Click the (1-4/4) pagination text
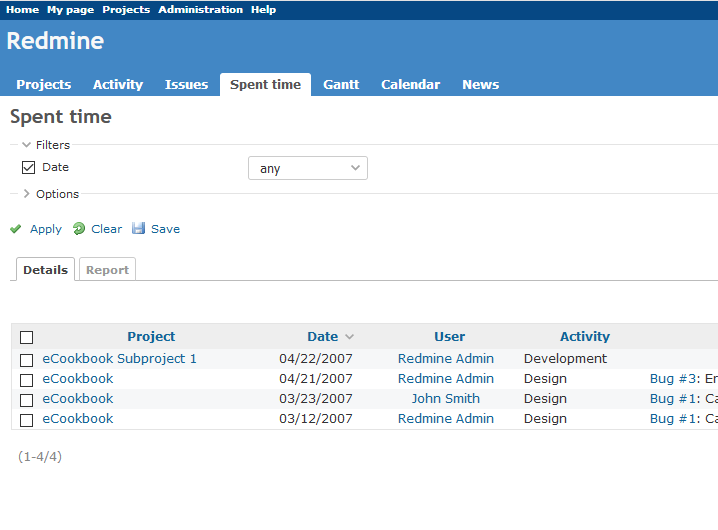The height and width of the screenshot is (530, 718). (x=40, y=457)
